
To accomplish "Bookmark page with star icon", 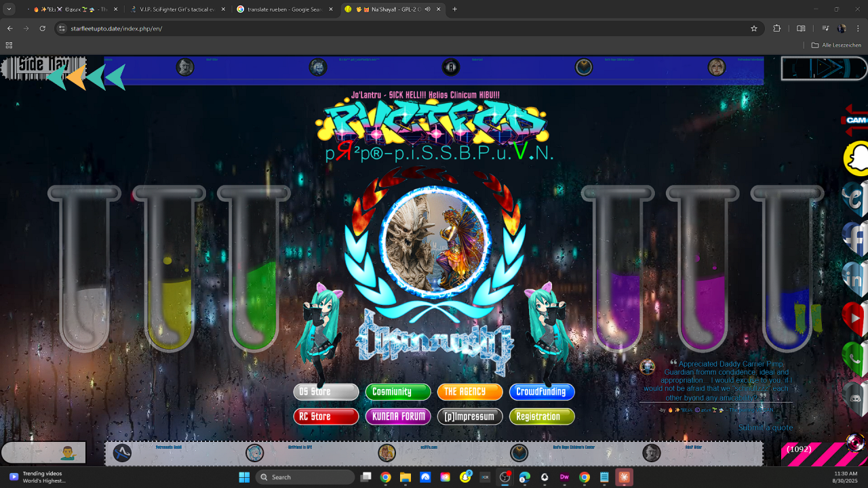I will (x=753, y=28).
